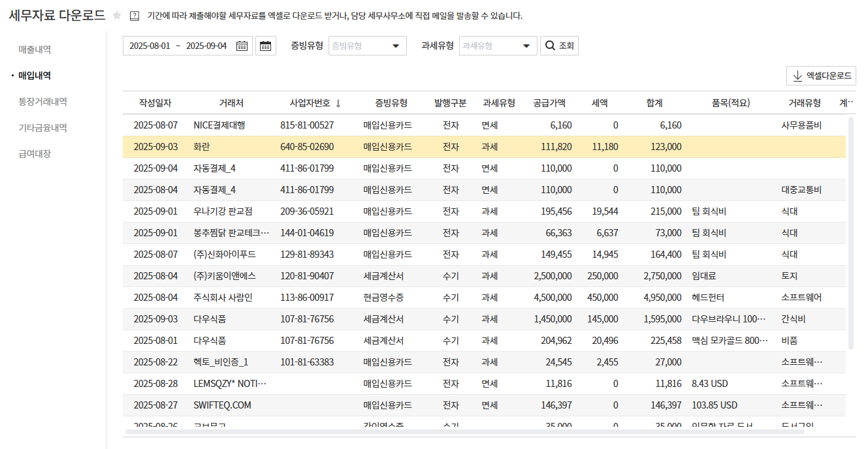Click the 엑셀다운로드 download button
This screenshot has width=868, height=449.
pos(821,76)
